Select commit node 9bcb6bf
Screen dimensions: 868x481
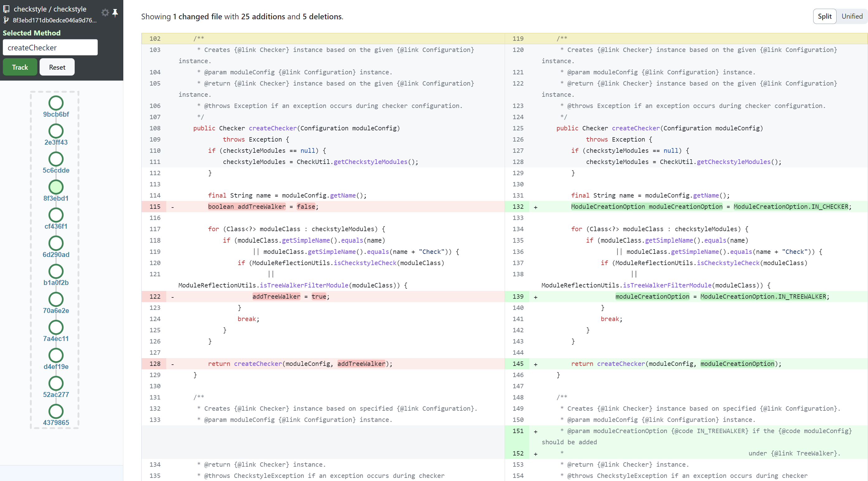click(x=56, y=103)
